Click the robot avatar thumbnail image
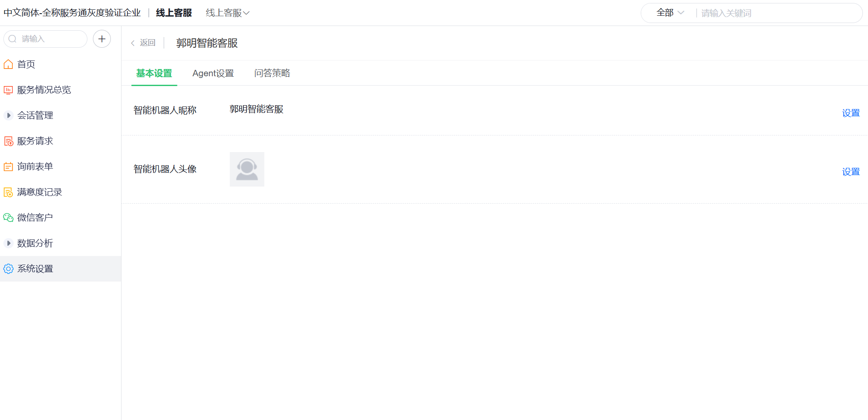868x420 pixels. pos(247,169)
